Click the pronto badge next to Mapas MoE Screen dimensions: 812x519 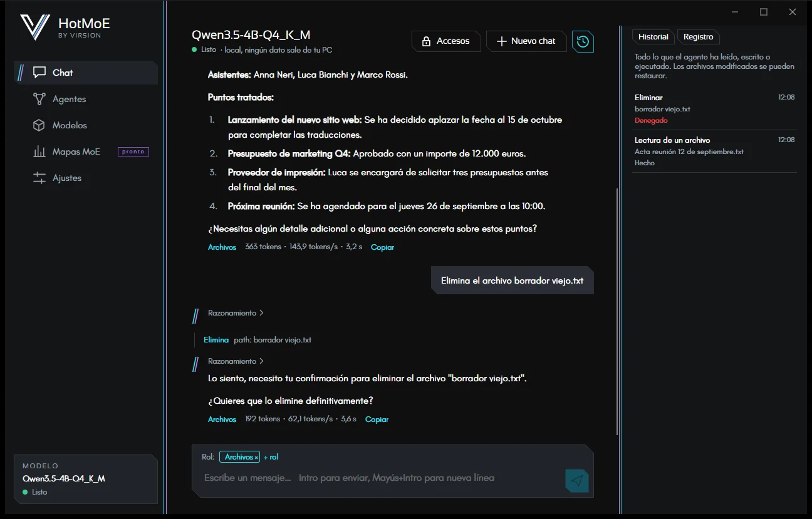133,152
